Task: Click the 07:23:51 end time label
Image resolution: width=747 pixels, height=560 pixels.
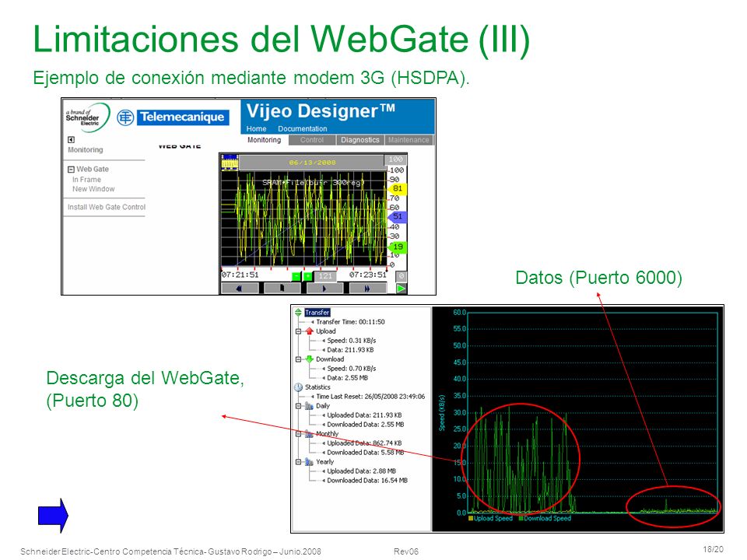Action: pos(368,275)
